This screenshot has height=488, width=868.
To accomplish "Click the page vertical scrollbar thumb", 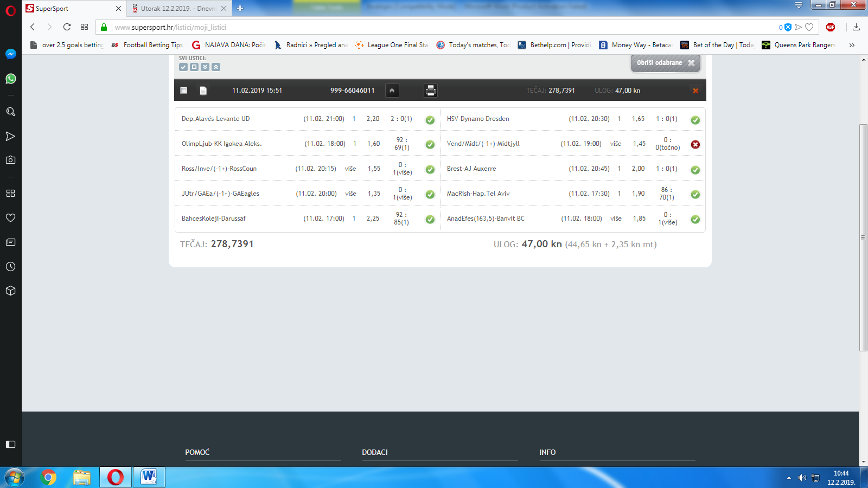I will click(x=863, y=237).
